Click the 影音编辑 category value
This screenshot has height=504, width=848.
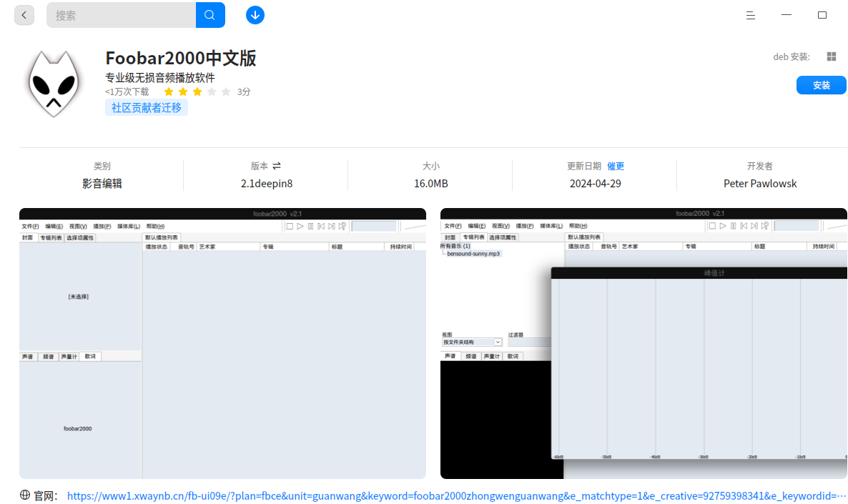click(102, 184)
